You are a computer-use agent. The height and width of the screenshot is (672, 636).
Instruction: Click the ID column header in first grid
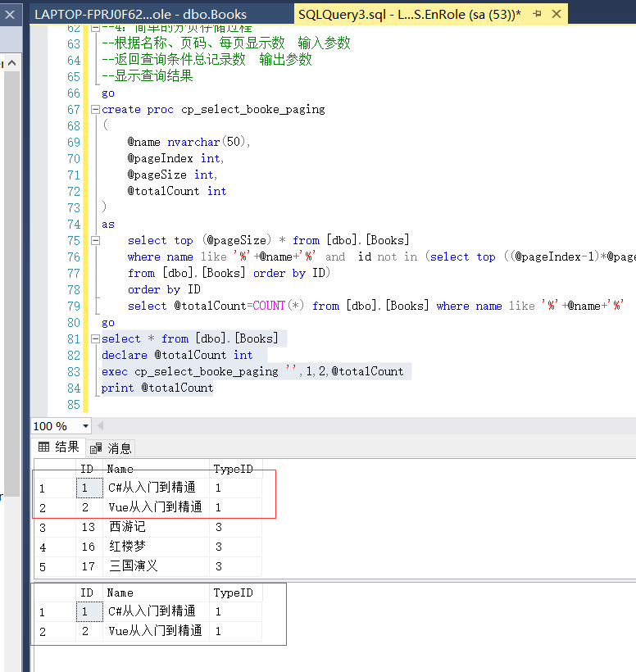pyautogui.click(x=89, y=469)
